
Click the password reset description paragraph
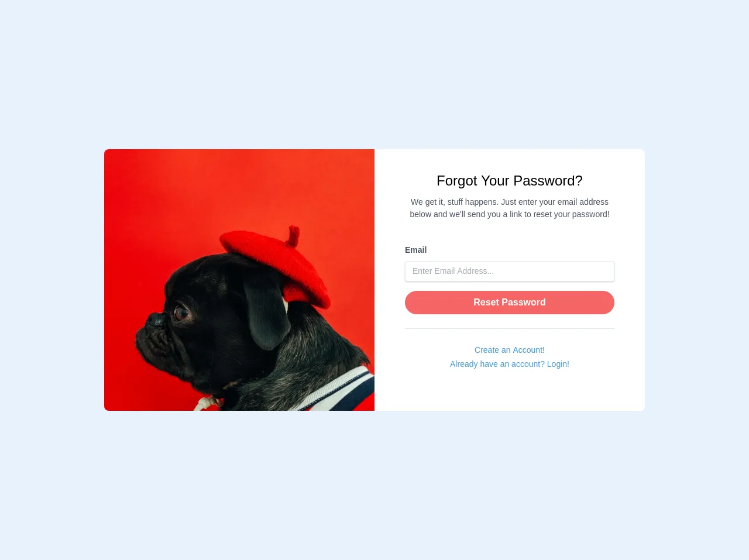(510, 208)
